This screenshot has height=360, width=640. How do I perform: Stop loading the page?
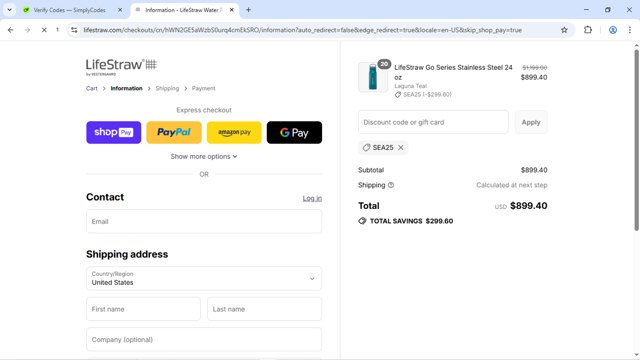coord(44,30)
